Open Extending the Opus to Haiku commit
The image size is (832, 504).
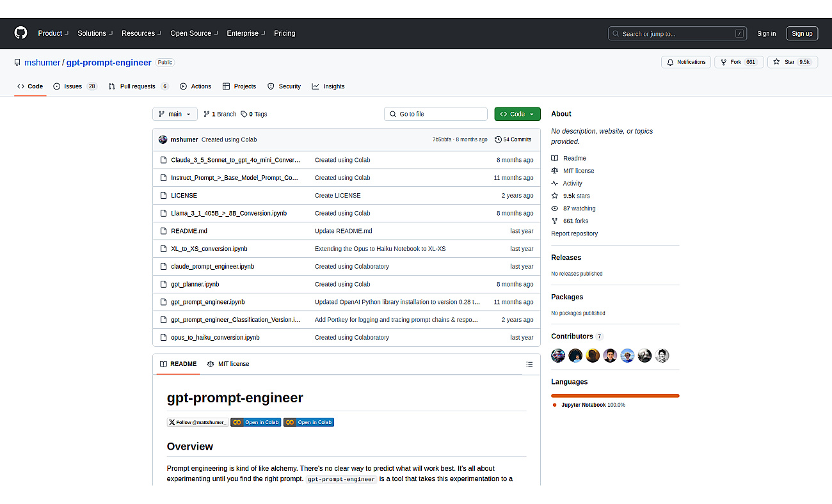click(x=380, y=249)
